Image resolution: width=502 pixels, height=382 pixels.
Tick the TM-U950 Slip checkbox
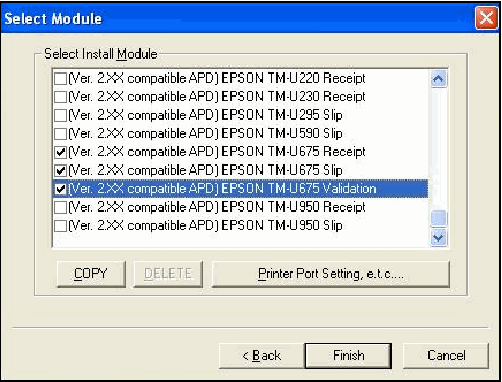pyautogui.click(x=60, y=226)
